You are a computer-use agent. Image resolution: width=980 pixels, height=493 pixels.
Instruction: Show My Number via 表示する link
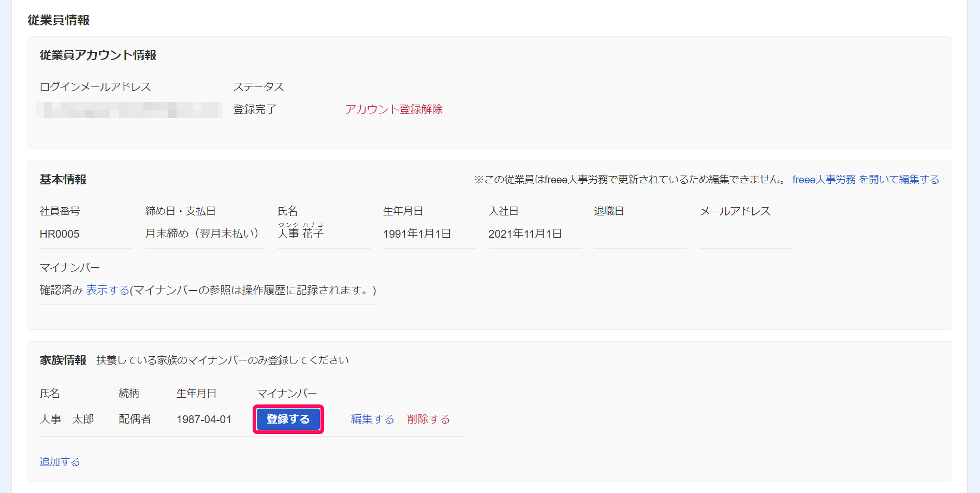point(108,290)
